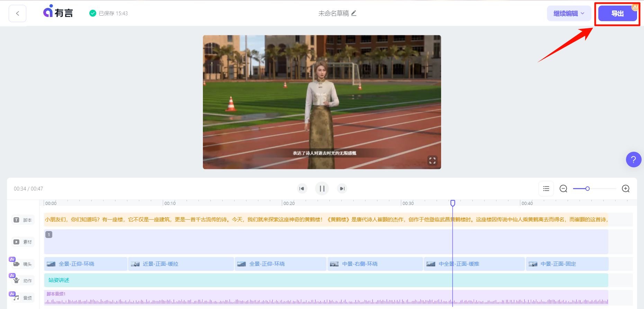Viewport: 644px width, 309px height.
Task: Zoom out the timeline
Action: point(563,188)
